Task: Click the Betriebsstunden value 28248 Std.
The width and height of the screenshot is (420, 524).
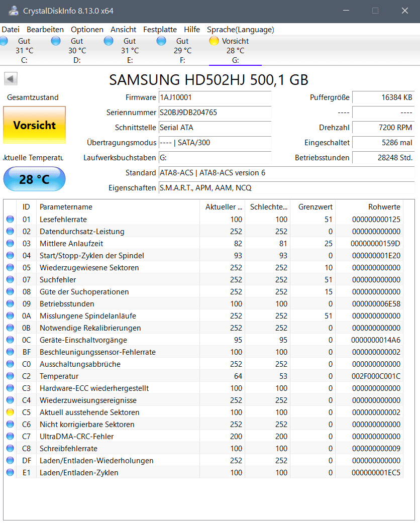Action: [383, 157]
